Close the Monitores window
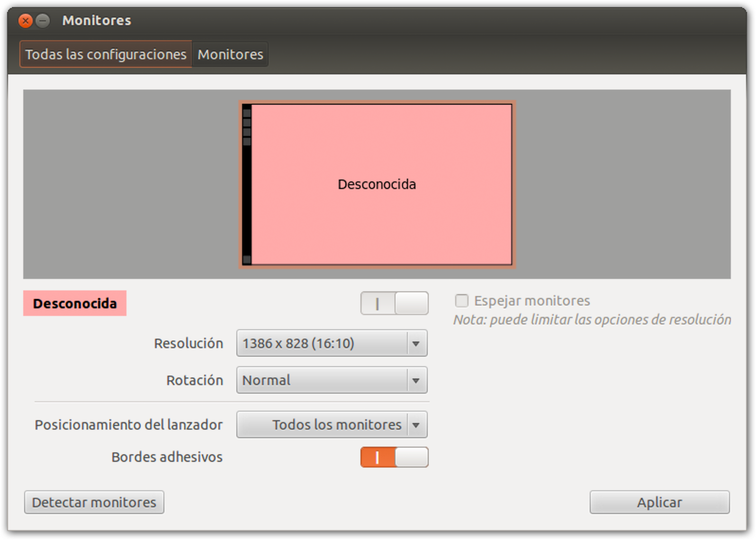This screenshot has height=540, width=756. coord(26,21)
